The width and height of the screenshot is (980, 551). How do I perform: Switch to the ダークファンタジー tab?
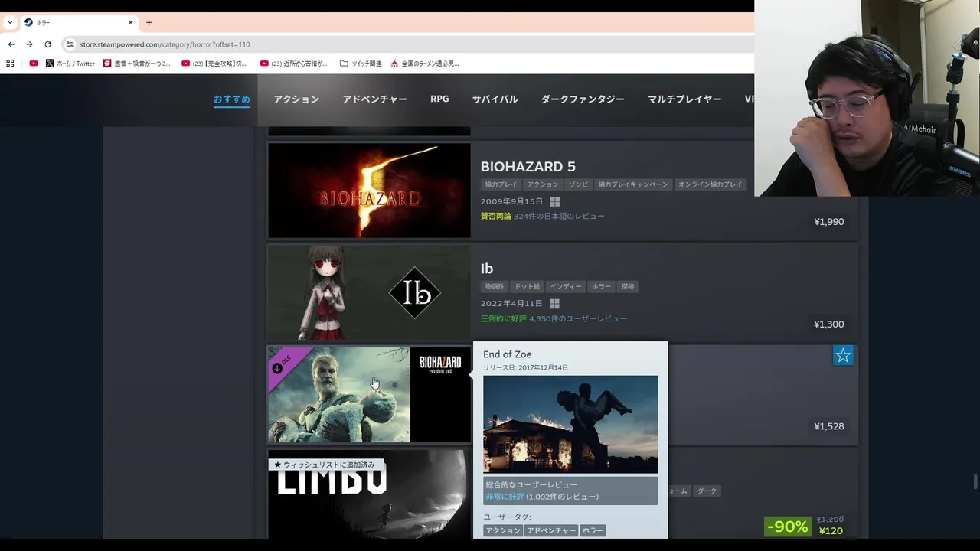click(x=583, y=99)
